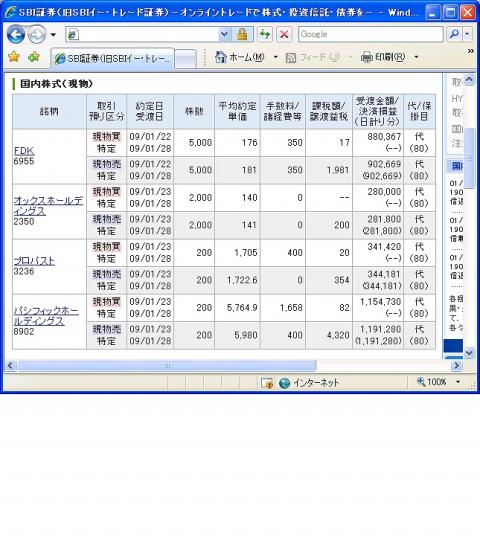Open the address bar dropdown arrow

[225, 34]
